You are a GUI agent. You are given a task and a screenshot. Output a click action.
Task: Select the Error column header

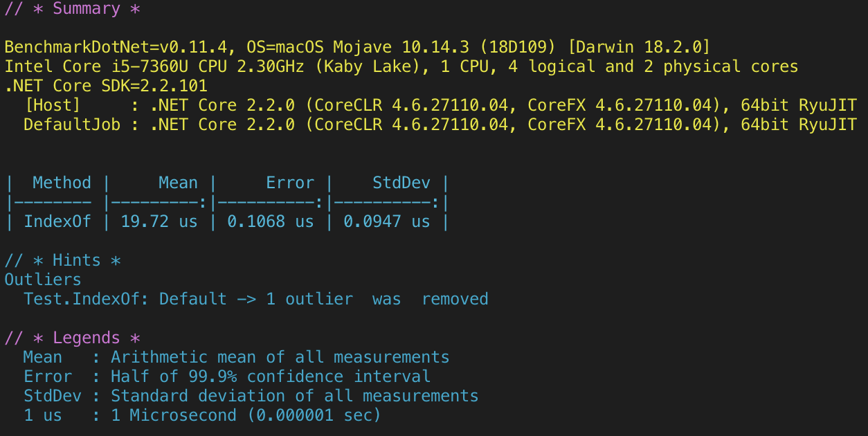pyautogui.click(x=290, y=182)
